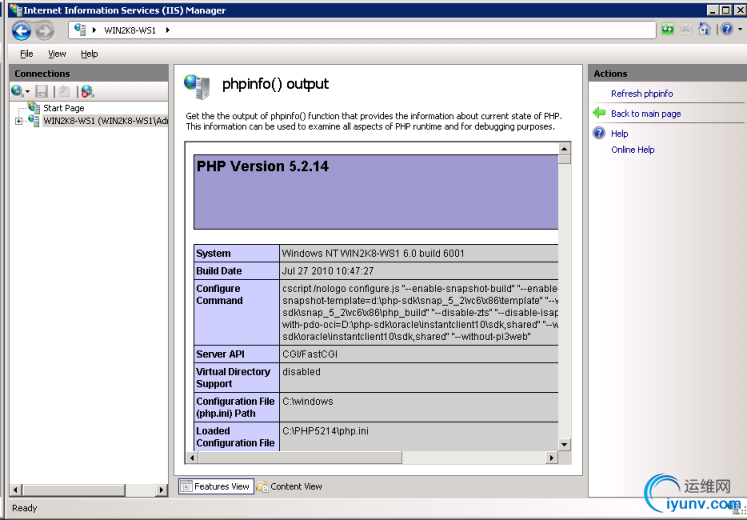Screen dimensions: 747x520
Task: Open the Help menu
Action: point(89,54)
